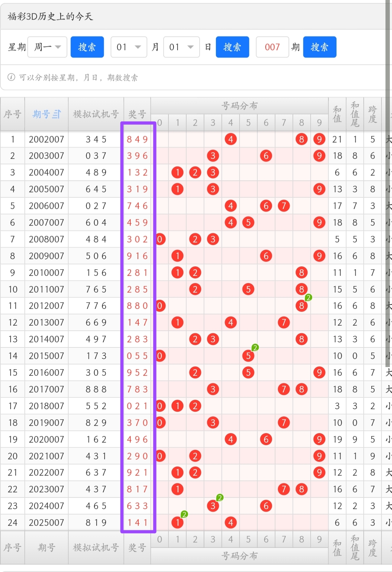Select the issue number 2008007
This screenshot has height=572, width=392.
[46, 239]
